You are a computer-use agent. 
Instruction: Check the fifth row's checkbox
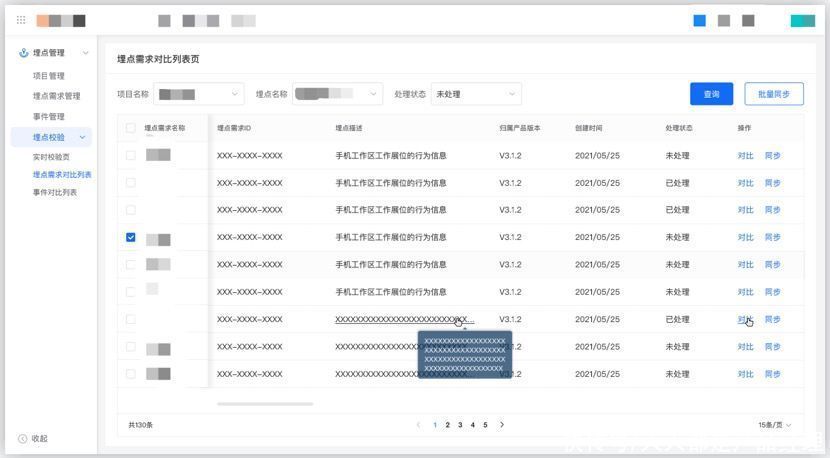130,264
